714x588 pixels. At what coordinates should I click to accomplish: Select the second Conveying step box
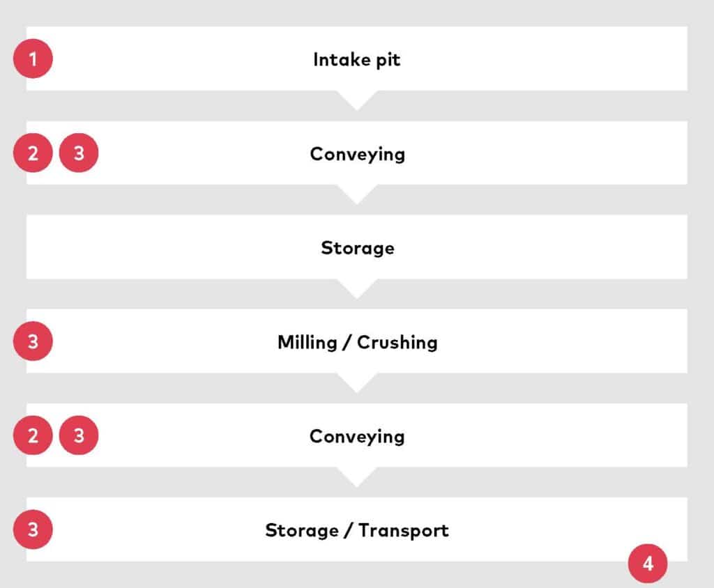click(357, 435)
